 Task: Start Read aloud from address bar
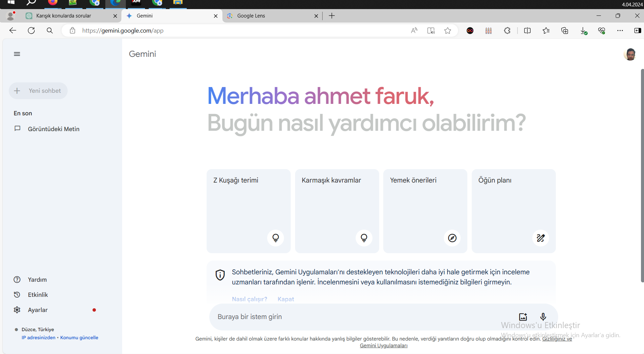[414, 31]
